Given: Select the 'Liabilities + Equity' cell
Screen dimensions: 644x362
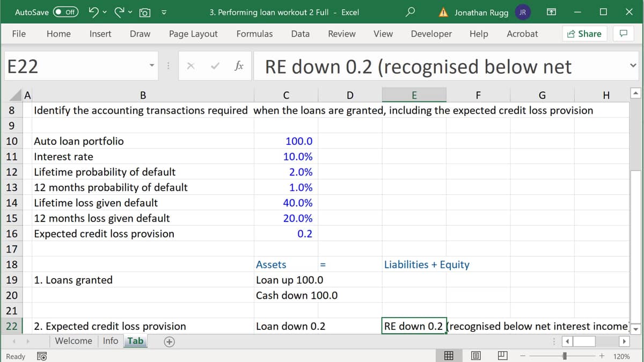Looking at the screenshot, I should coord(414,264).
